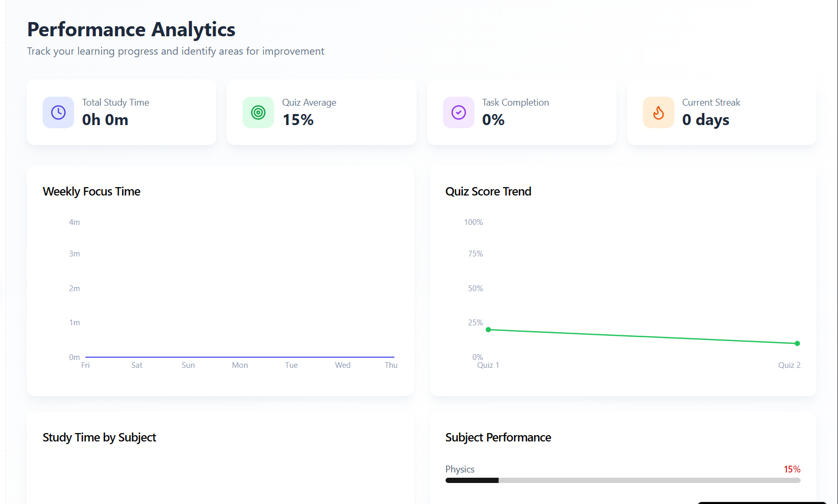Click the '75%' axis label
Viewport: 838px width, 504px height.
tap(476, 254)
